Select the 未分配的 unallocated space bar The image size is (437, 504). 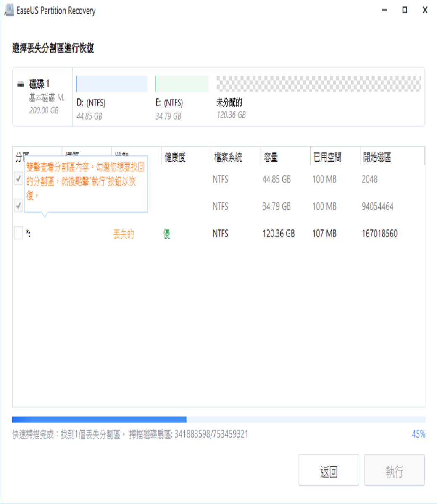pyautogui.click(x=319, y=84)
